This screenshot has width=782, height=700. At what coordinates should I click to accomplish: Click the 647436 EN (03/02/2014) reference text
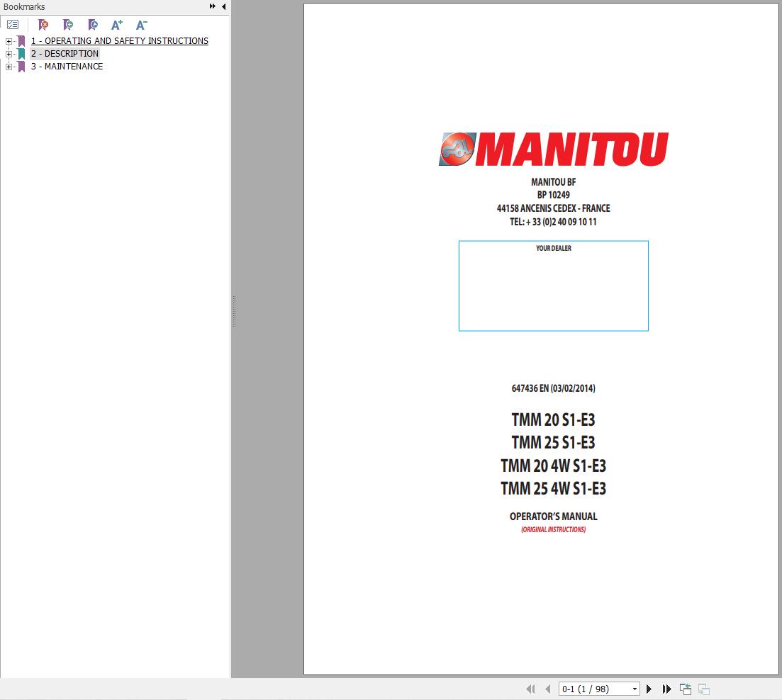[x=553, y=388]
